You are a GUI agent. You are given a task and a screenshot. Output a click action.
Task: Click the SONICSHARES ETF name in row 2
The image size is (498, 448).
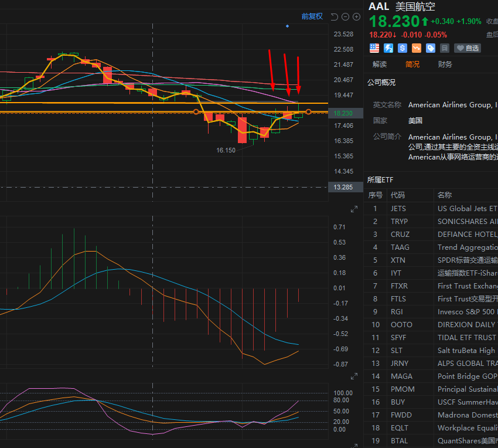[x=468, y=222]
